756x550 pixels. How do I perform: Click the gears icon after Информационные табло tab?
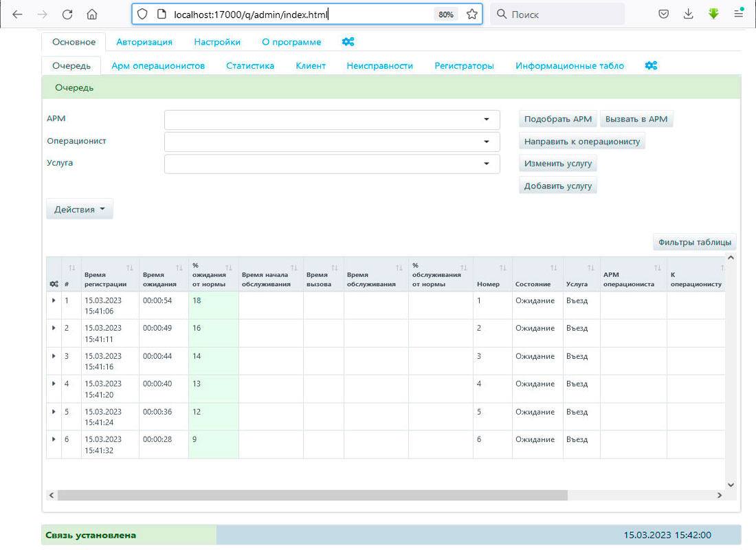651,65
